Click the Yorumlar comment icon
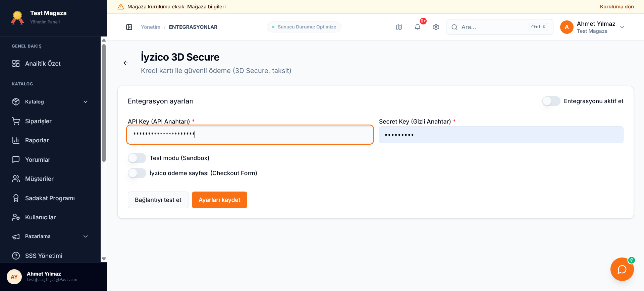 pos(16,160)
